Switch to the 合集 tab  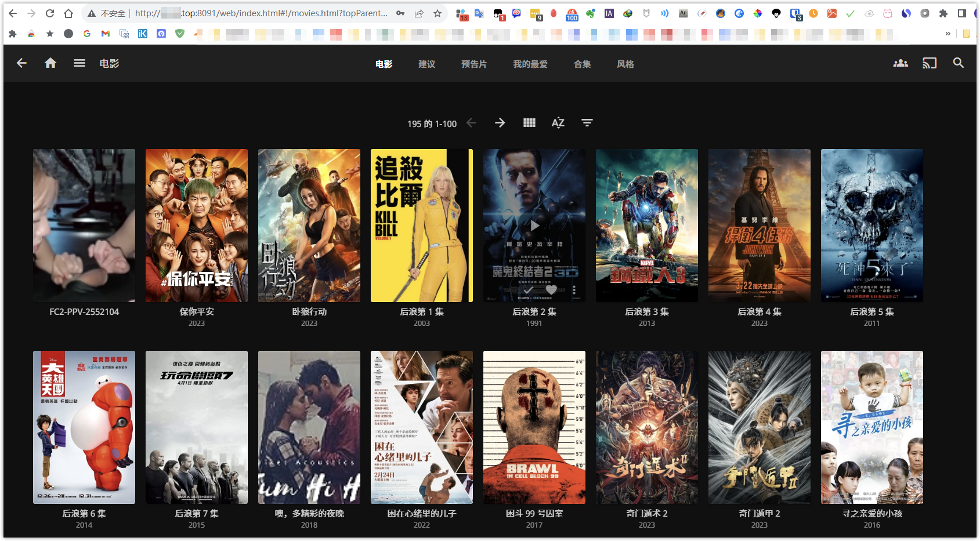coord(583,64)
